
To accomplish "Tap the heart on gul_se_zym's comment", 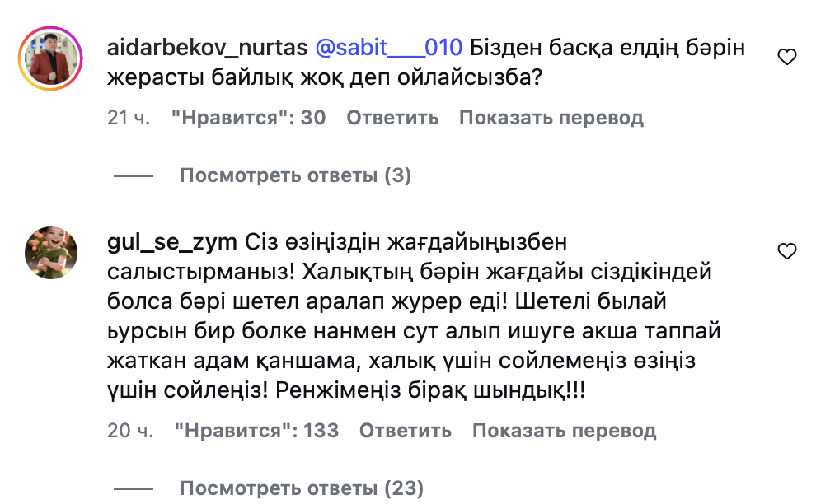I will [x=787, y=250].
